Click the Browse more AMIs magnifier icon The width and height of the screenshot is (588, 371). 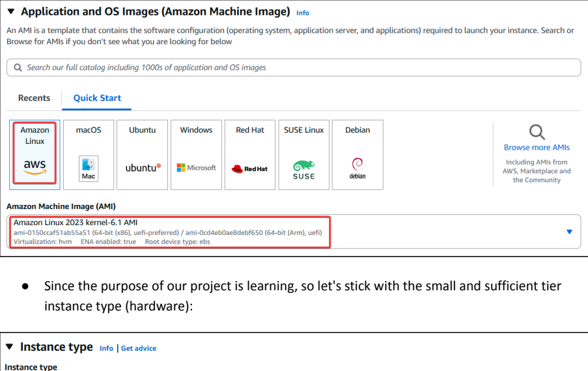click(x=537, y=132)
